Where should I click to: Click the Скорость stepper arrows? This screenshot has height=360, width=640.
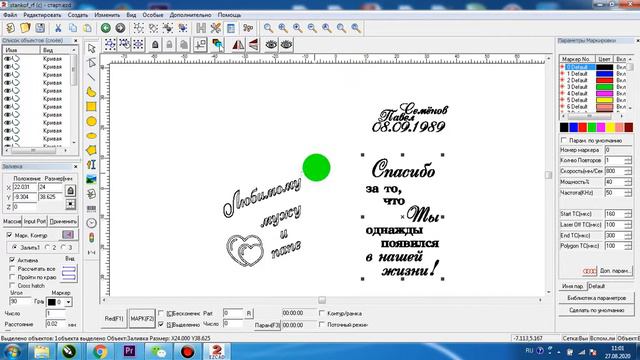pos(628,171)
